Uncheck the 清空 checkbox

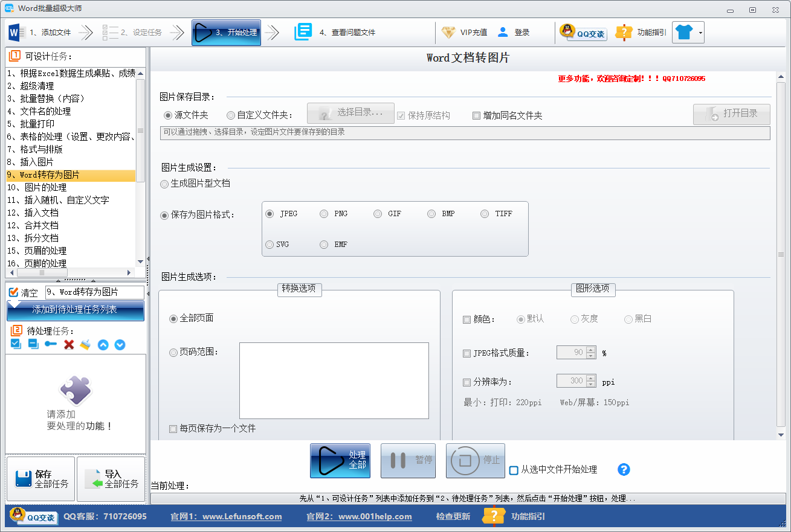(13, 292)
